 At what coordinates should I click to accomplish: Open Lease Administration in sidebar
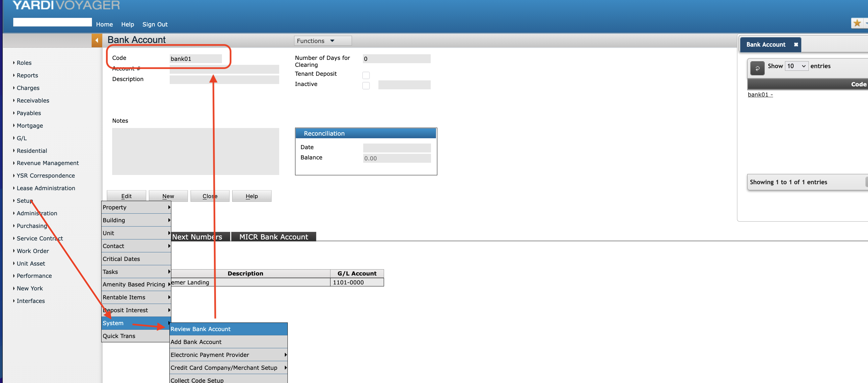[x=46, y=188]
